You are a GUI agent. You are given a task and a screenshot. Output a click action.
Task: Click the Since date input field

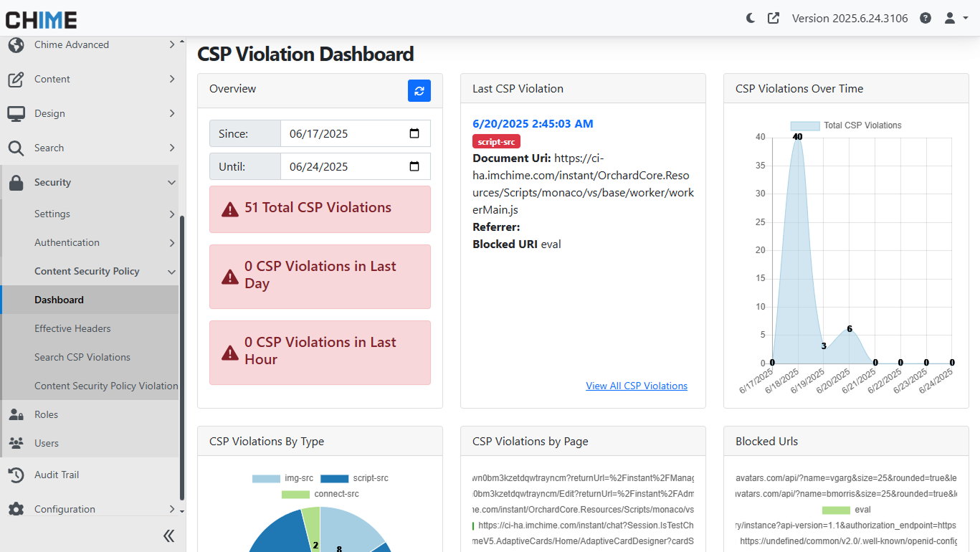click(356, 133)
